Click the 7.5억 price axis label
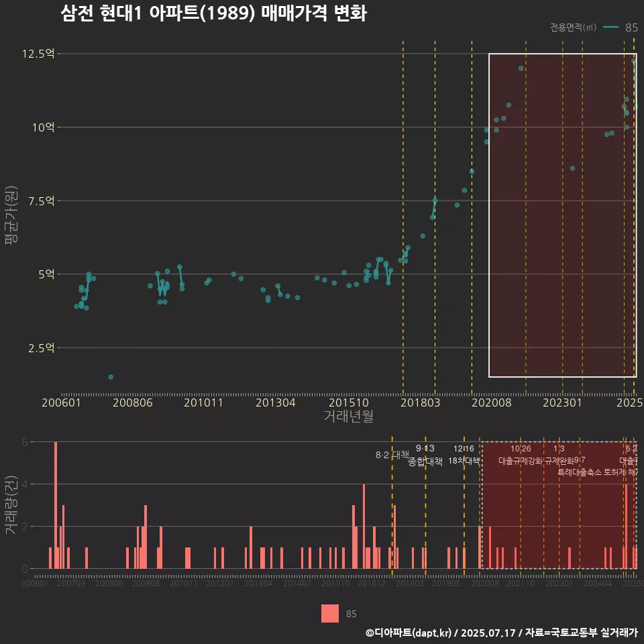 (x=41, y=201)
